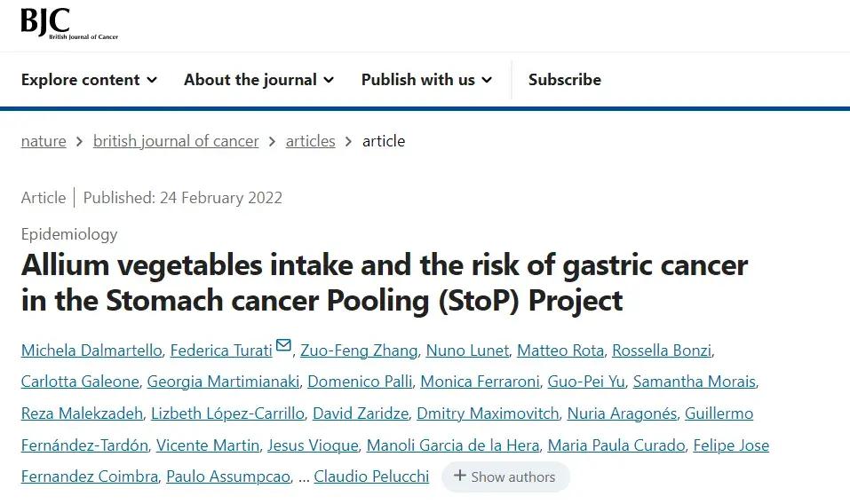Select author Zuo-Feng Zhang
Image resolution: width=850 pixels, height=504 pixels.
pyautogui.click(x=358, y=350)
